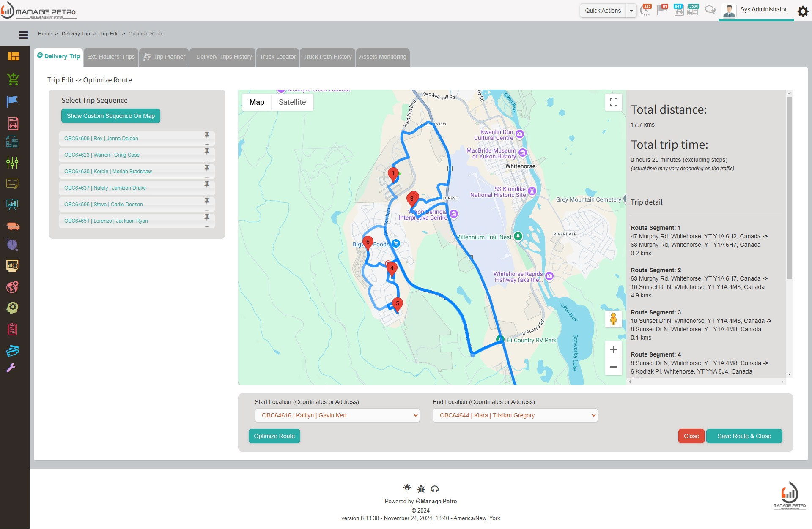Image resolution: width=812 pixels, height=529 pixels.
Task: Click the Optimize Route button
Action: click(x=274, y=436)
